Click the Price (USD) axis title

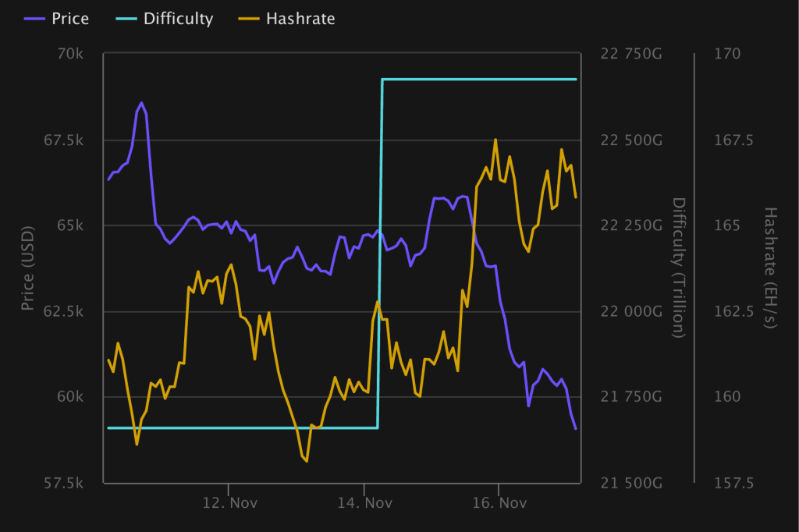28,268
